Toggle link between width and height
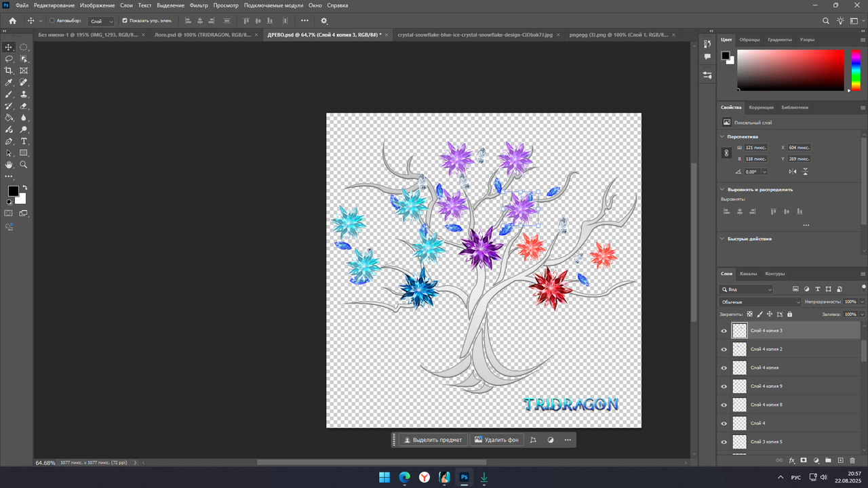This screenshot has width=868, height=488. (x=726, y=153)
